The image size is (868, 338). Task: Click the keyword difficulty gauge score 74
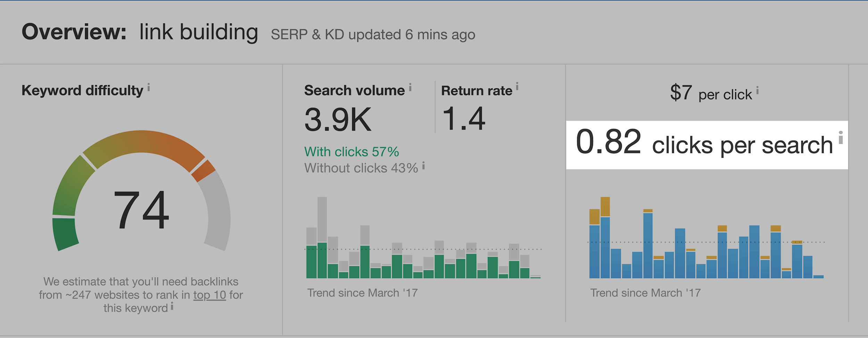[141, 210]
